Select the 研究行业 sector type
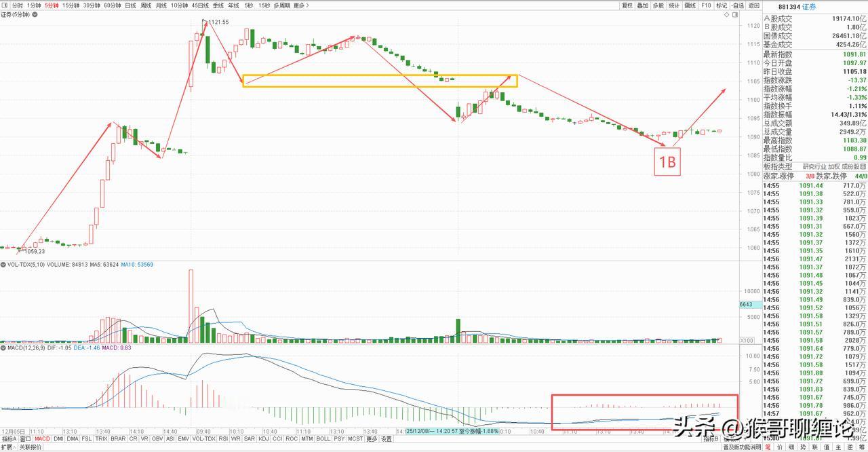 point(816,166)
